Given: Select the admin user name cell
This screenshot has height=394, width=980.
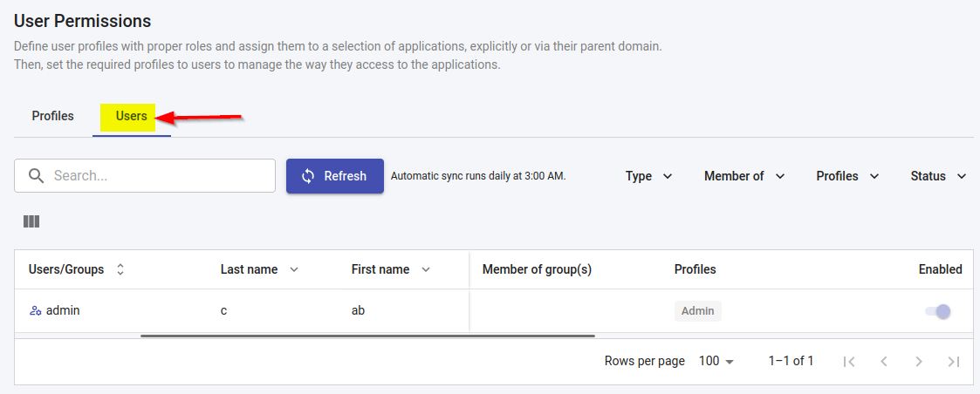Looking at the screenshot, I should [x=63, y=310].
